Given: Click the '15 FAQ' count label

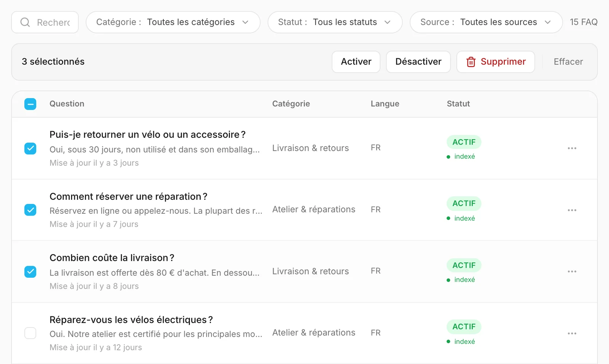Looking at the screenshot, I should (583, 22).
